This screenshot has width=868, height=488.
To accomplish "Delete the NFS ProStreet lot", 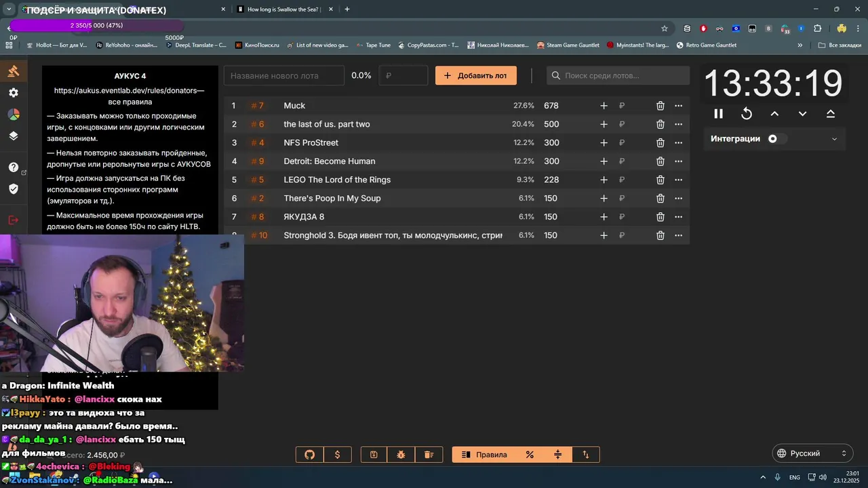I will pos(660,143).
